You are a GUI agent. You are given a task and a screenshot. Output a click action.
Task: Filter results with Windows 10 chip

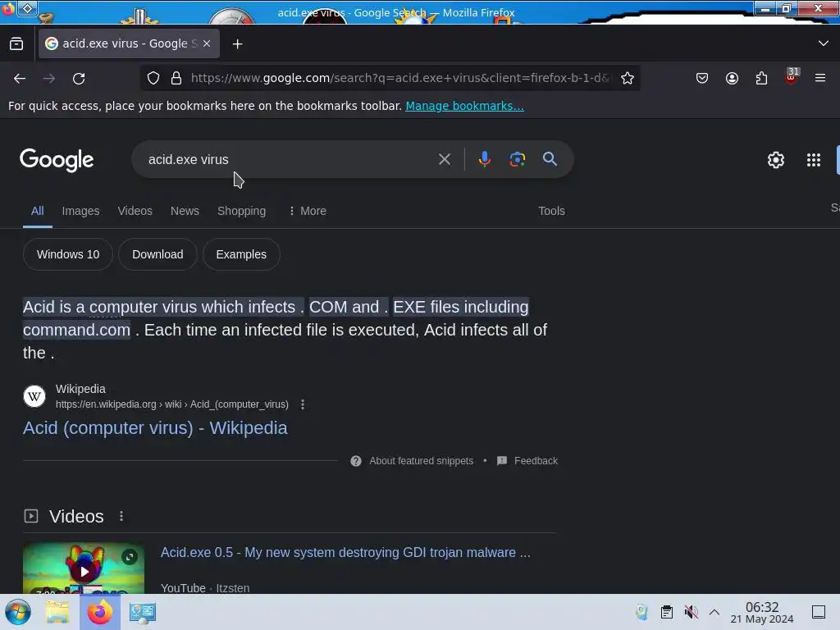click(x=68, y=254)
